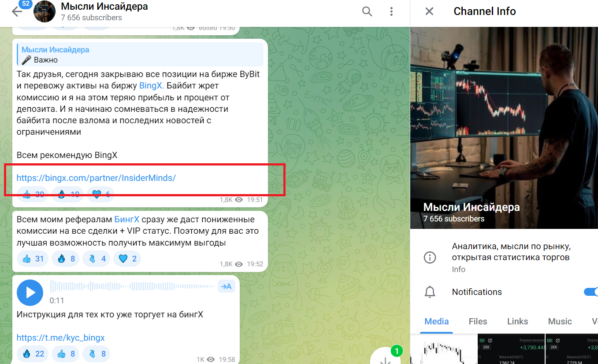The image size is (598, 364).
Task: Close the Channel Info panel
Action: pos(429,11)
